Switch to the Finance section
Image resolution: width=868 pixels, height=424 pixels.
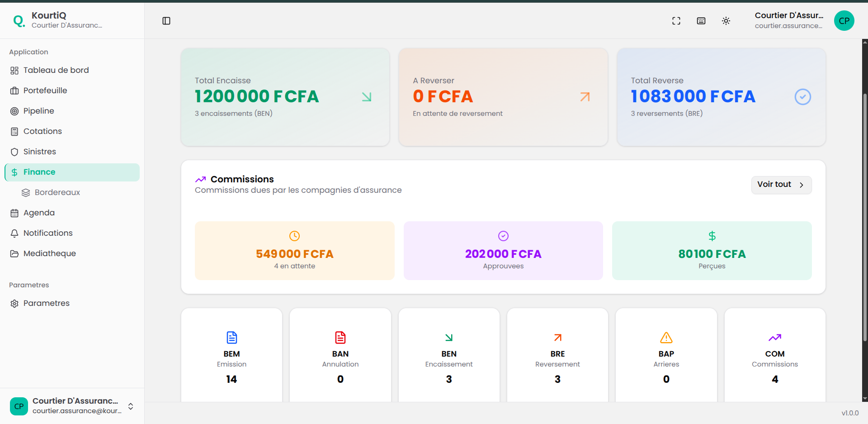[x=39, y=172]
